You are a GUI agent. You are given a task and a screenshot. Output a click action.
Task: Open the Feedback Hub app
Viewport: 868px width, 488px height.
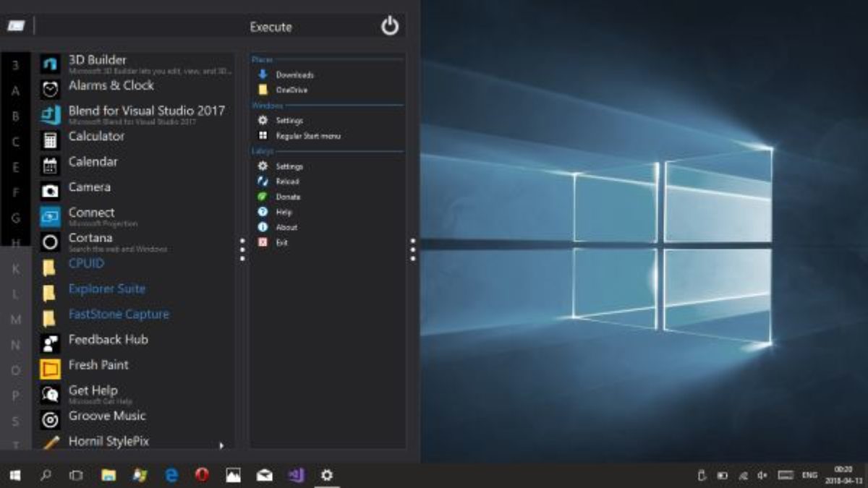[x=108, y=340]
